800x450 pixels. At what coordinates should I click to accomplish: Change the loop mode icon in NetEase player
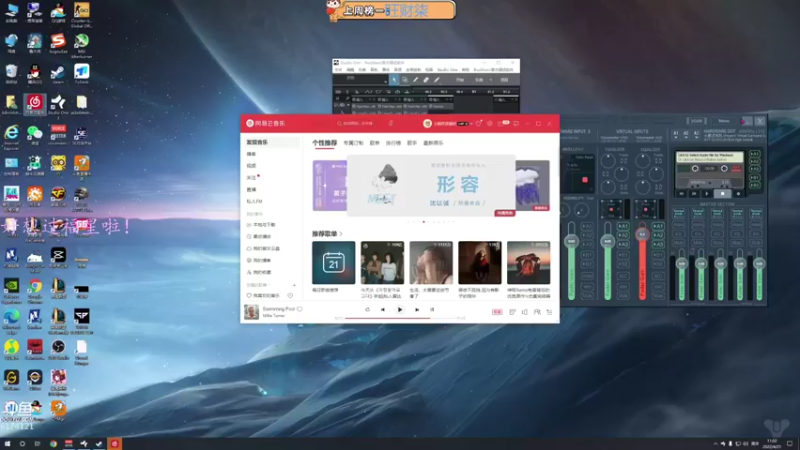point(367,310)
